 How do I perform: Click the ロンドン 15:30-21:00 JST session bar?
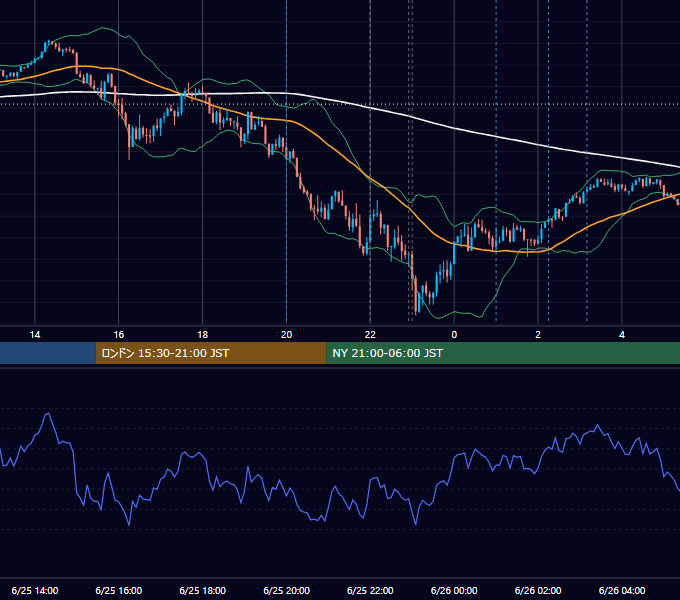click(x=211, y=353)
